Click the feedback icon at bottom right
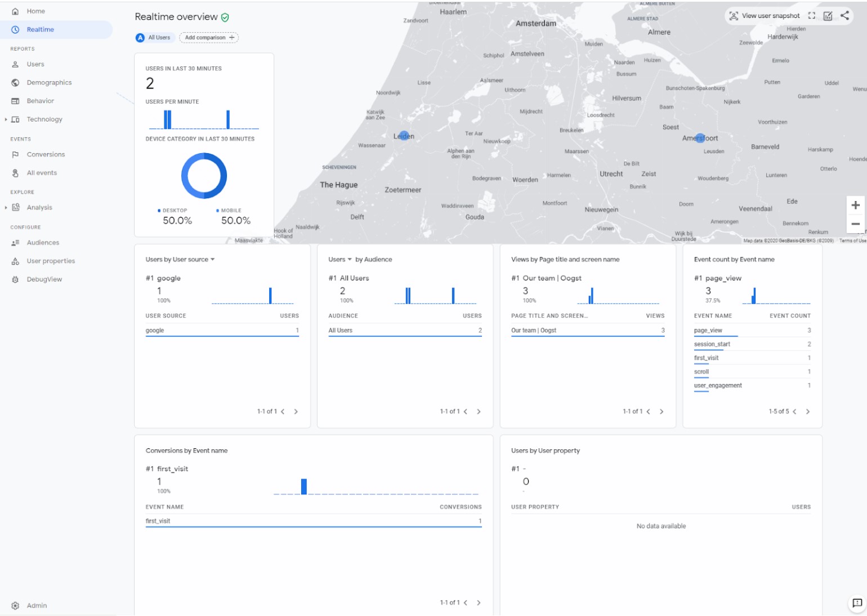Image resolution: width=867 pixels, height=616 pixels. coord(856,603)
